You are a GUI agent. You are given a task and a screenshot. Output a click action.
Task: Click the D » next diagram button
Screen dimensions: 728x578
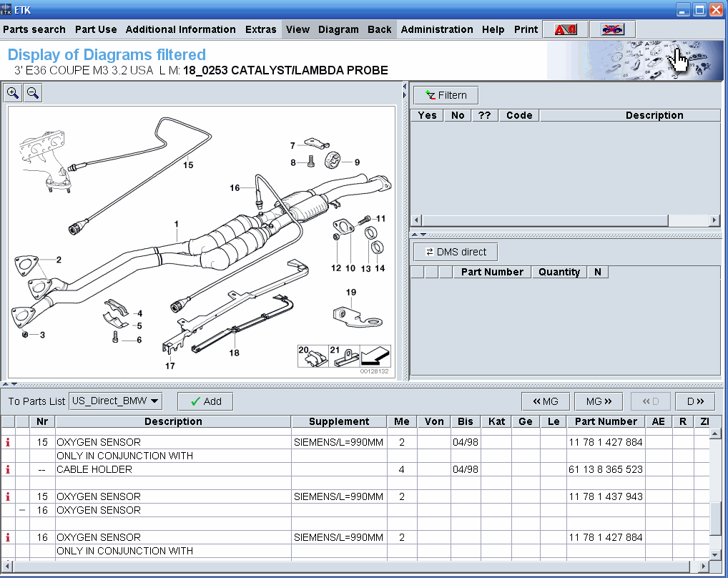(x=695, y=401)
